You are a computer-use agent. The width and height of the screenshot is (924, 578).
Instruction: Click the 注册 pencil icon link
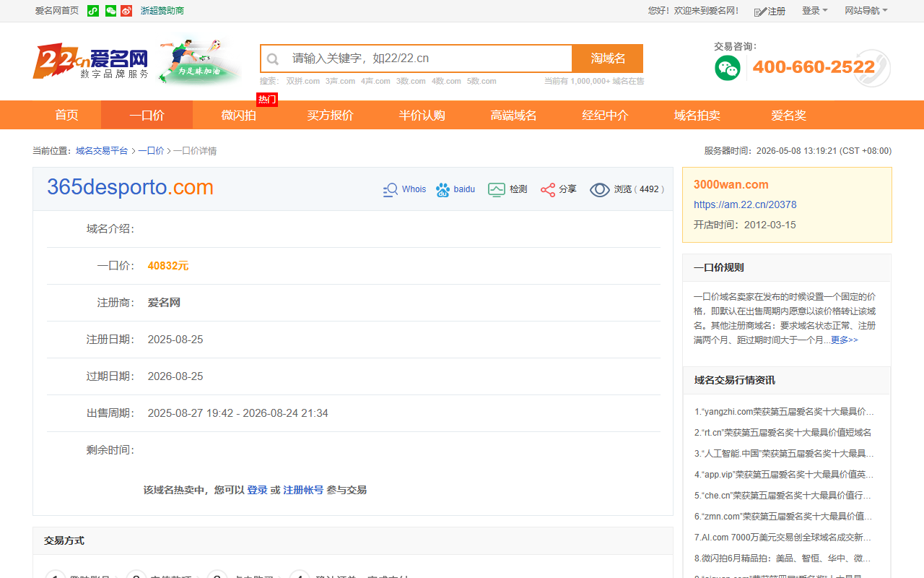770,12
